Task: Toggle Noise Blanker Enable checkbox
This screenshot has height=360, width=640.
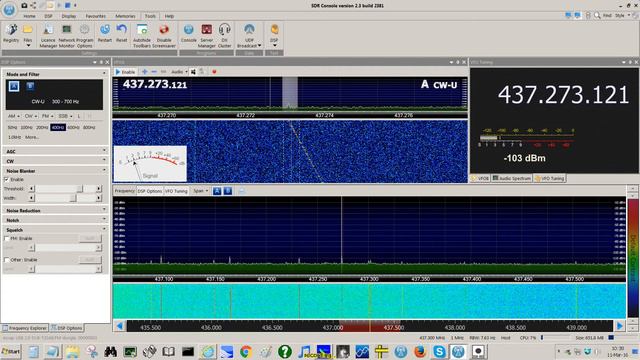Action: tap(7, 180)
